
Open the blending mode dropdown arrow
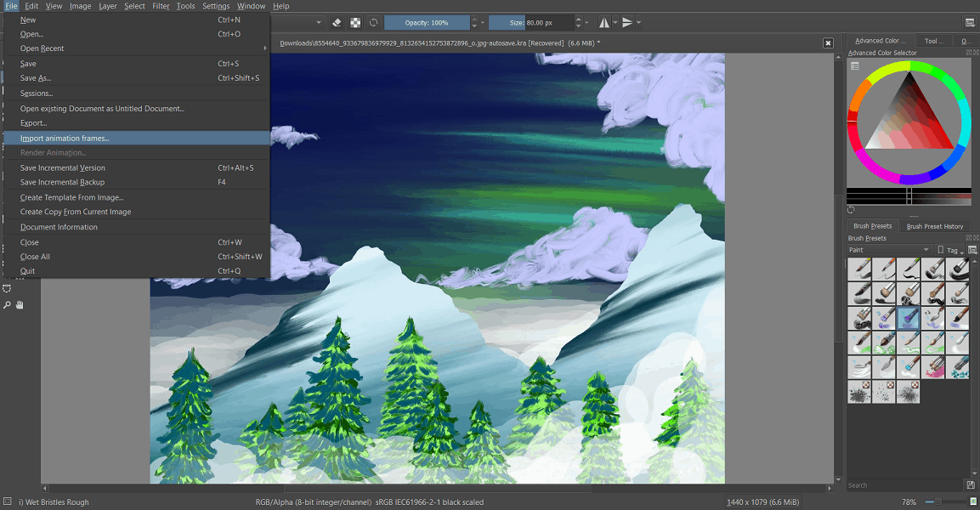tap(318, 22)
